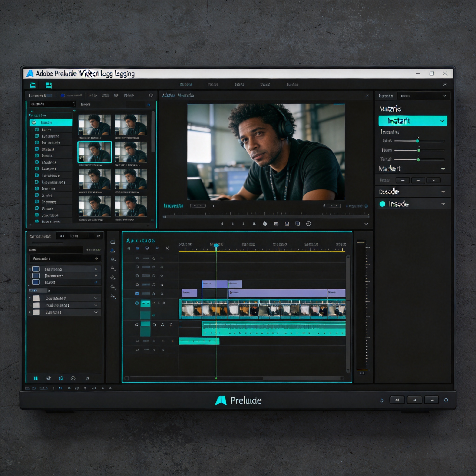476x476 pixels.
Task: Click the blue square icon in the bin panel tab bar
Action: click(x=63, y=95)
